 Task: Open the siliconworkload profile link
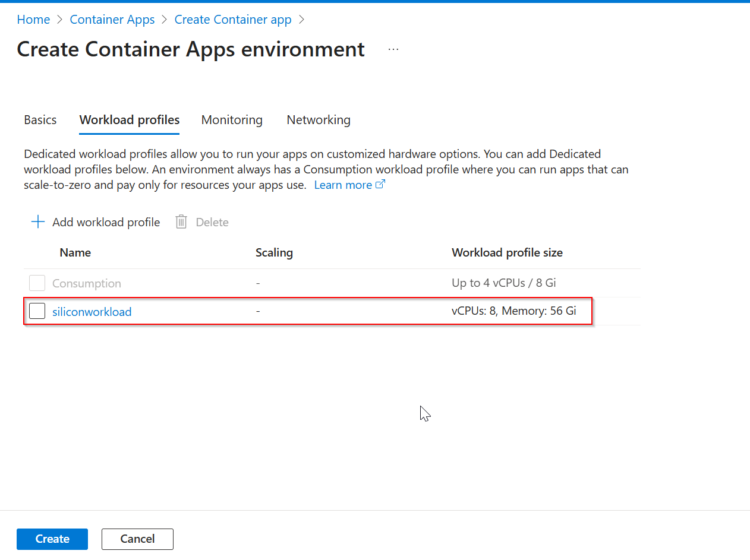(92, 312)
